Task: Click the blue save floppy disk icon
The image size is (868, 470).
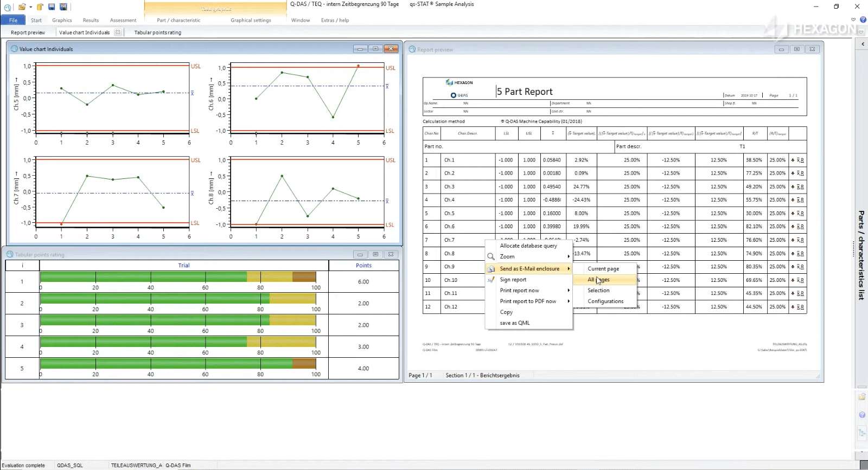Action: click(x=52, y=7)
